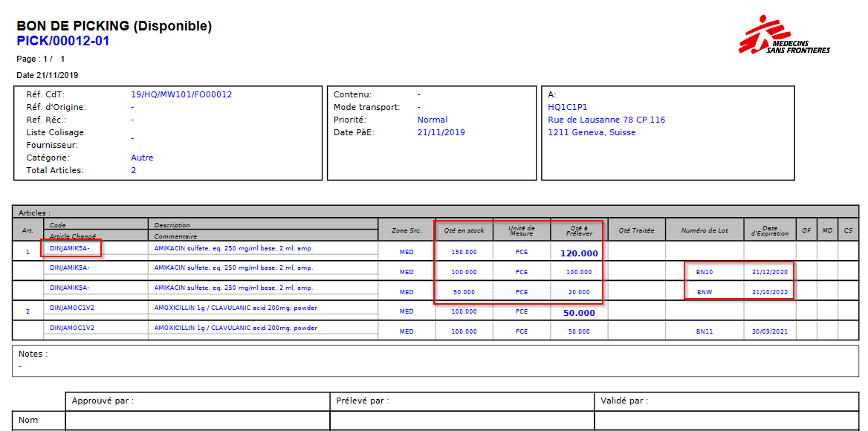Select lot number BN10
Screen dimensions: 868x431
pyautogui.click(x=705, y=272)
